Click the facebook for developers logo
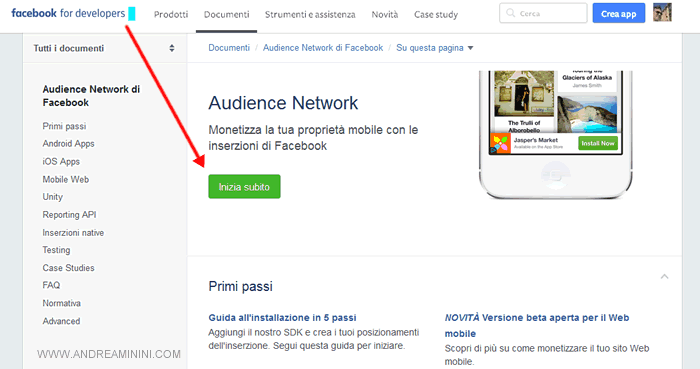The width and height of the screenshot is (700, 369). (x=68, y=13)
